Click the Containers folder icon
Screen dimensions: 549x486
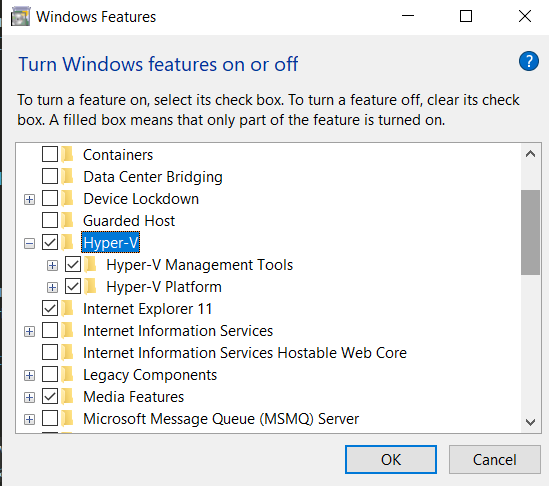click(x=67, y=154)
